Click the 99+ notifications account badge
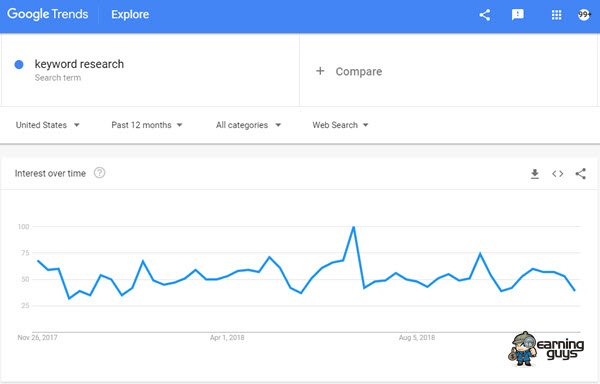Image resolution: width=600 pixels, height=384 pixels. (584, 15)
